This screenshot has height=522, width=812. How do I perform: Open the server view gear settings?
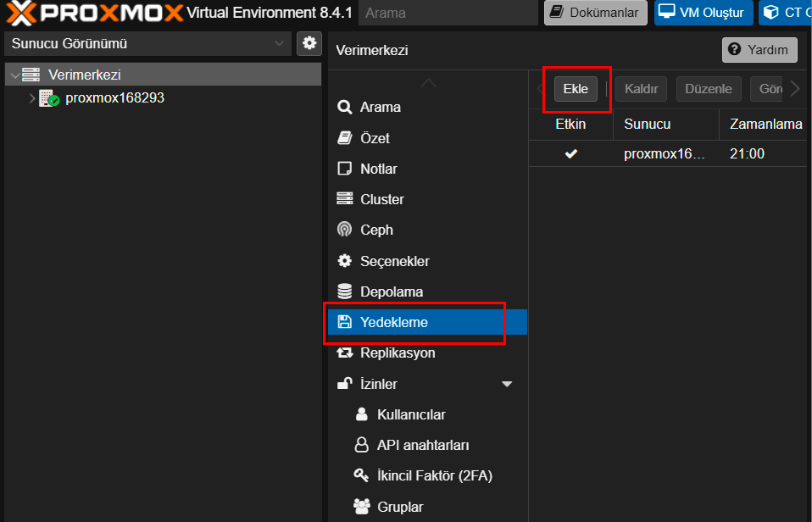(x=309, y=43)
